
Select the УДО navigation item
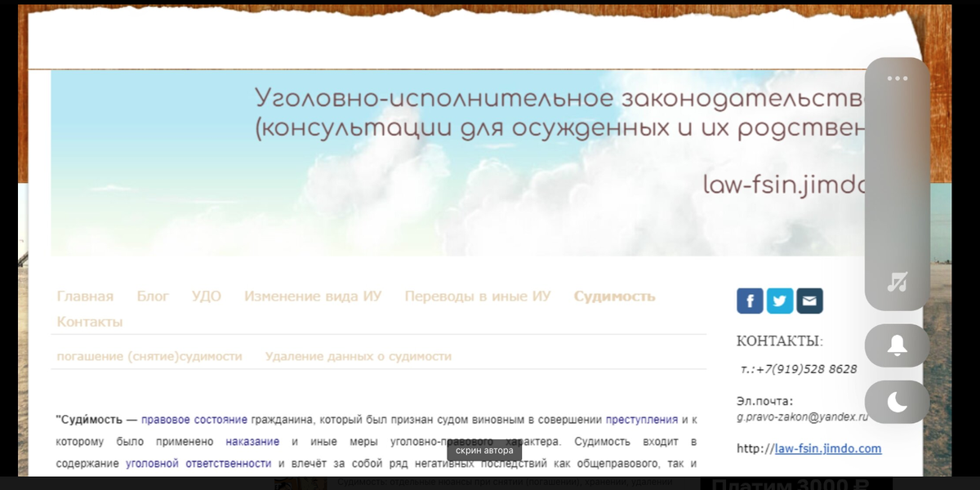click(x=207, y=296)
